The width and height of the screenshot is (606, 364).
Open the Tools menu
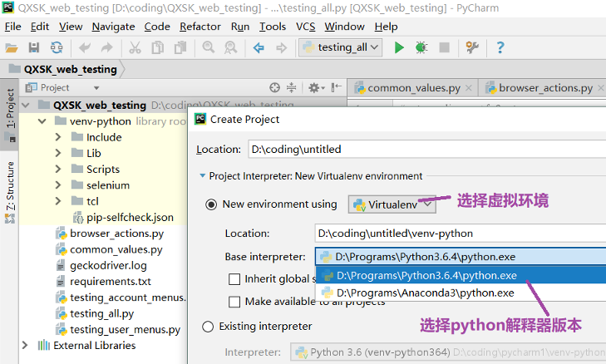[x=273, y=27]
